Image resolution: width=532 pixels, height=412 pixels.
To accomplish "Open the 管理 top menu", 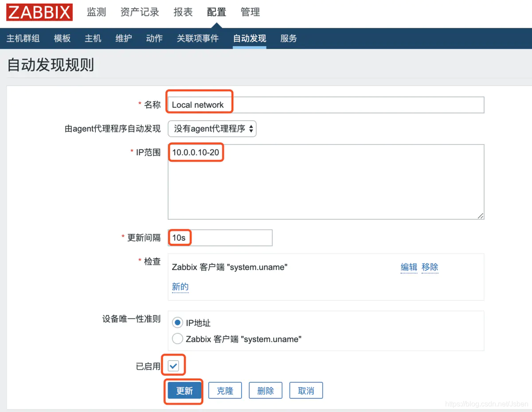I will 250,12.
